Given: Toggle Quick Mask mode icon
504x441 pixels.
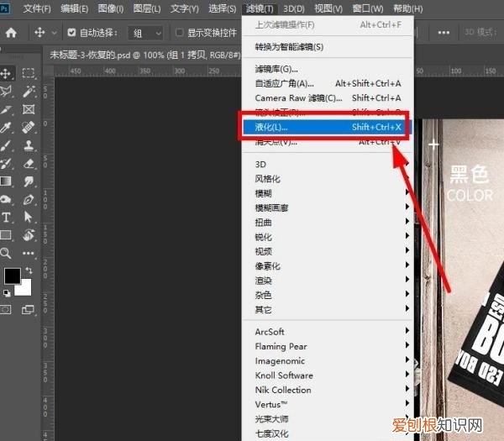Looking at the screenshot, I should (6, 310).
